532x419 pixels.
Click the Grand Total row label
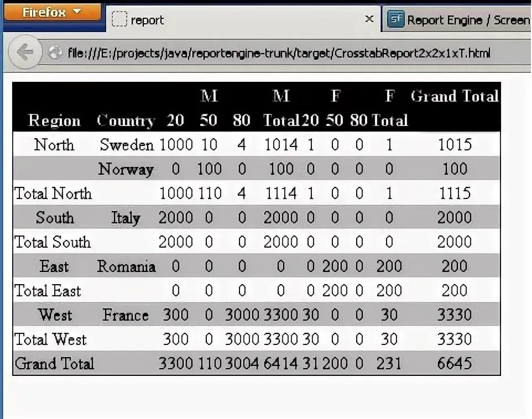(54, 364)
